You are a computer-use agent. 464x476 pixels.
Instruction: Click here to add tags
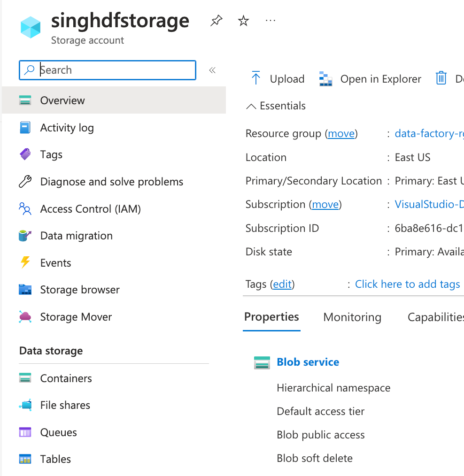(x=407, y=284)
